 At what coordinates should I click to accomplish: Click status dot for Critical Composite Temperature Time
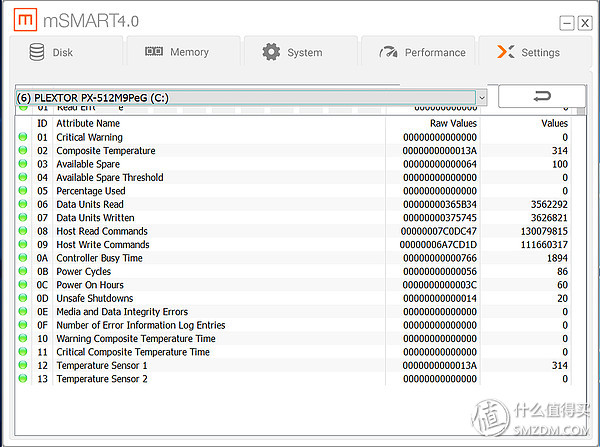tap(23, 351)
